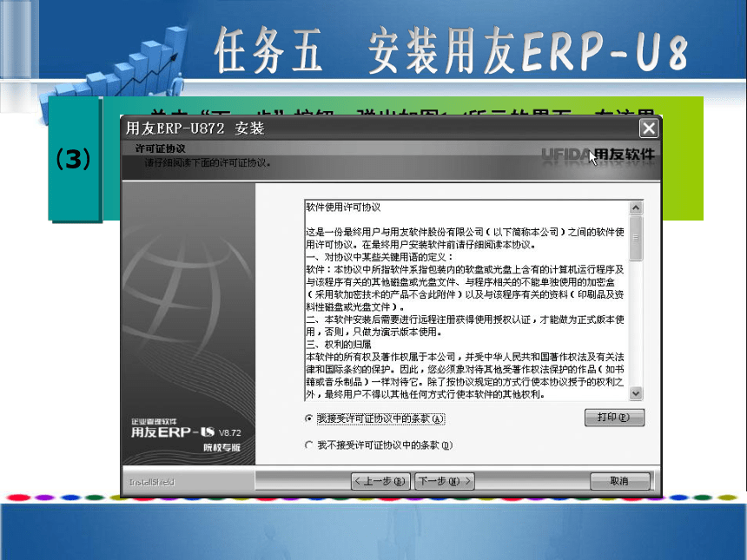Click the (3) step label on slide

click(x=73, y=159)
